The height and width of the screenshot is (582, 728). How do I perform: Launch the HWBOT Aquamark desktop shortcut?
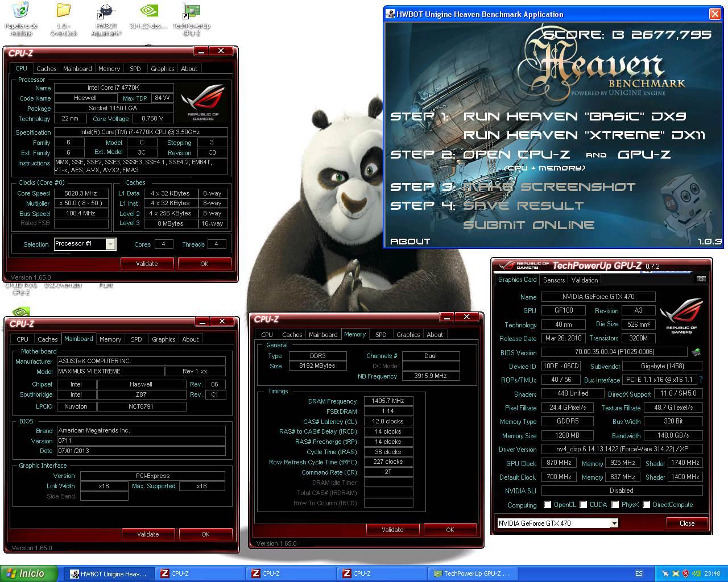(106, 19)
